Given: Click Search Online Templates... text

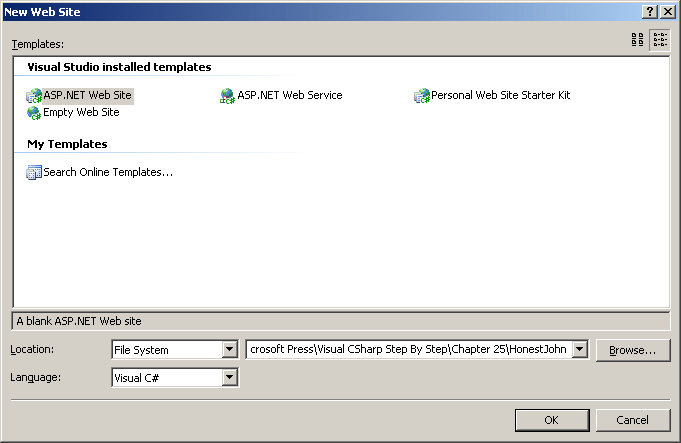Looking at the screenshot, I should (x=108, y=172).
